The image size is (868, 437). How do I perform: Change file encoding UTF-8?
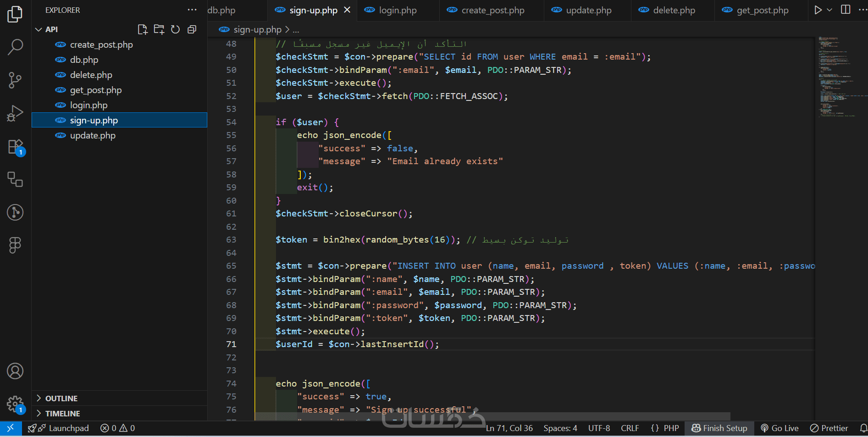point(599,428)
